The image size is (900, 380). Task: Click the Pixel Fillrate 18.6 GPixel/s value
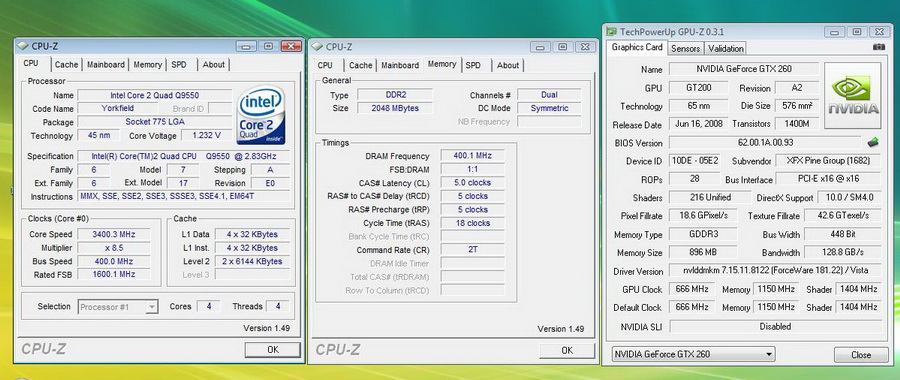pyautogui.click(x=703, y=215)
